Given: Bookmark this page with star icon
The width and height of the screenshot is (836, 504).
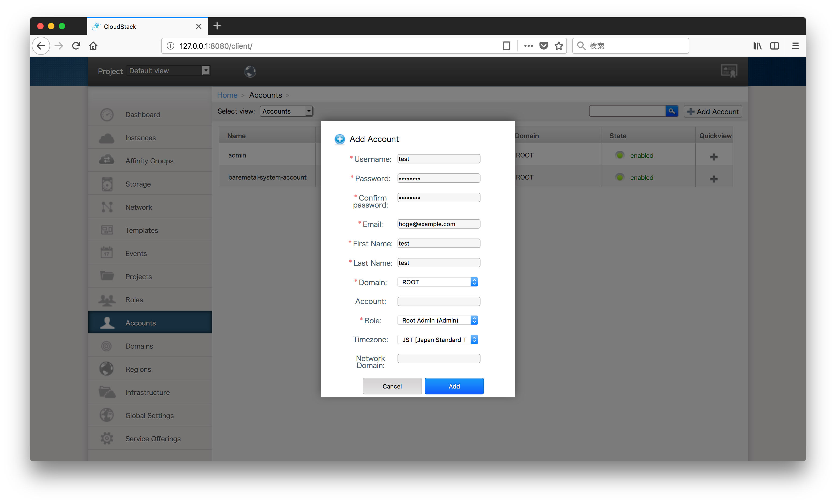Looking at the screenshot, I should (559, 46).
